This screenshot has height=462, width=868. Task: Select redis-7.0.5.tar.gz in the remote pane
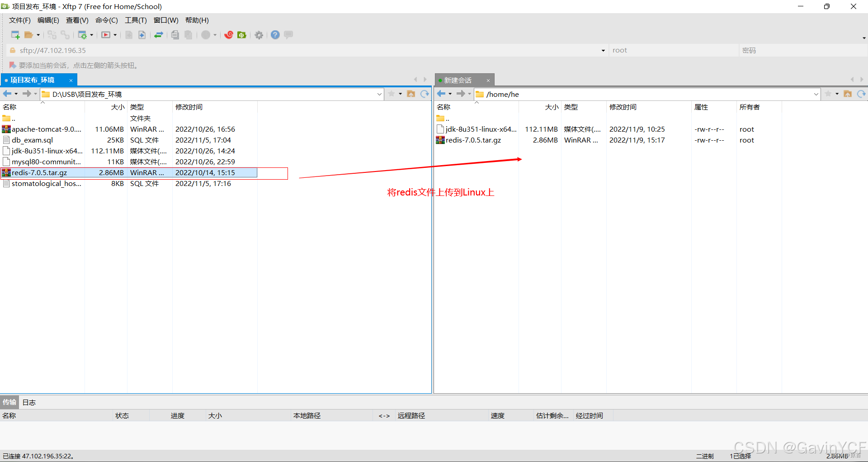tap(473, 140)
